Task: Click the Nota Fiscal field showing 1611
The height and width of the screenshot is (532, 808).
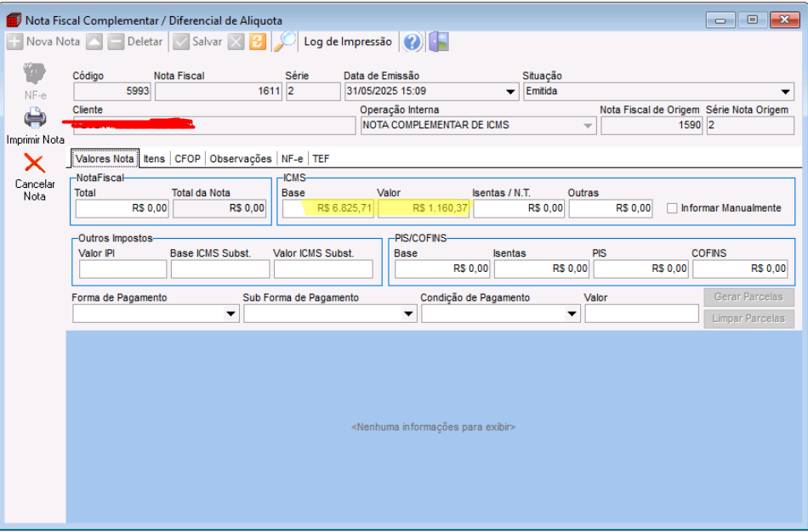Action: pos(219,92)
